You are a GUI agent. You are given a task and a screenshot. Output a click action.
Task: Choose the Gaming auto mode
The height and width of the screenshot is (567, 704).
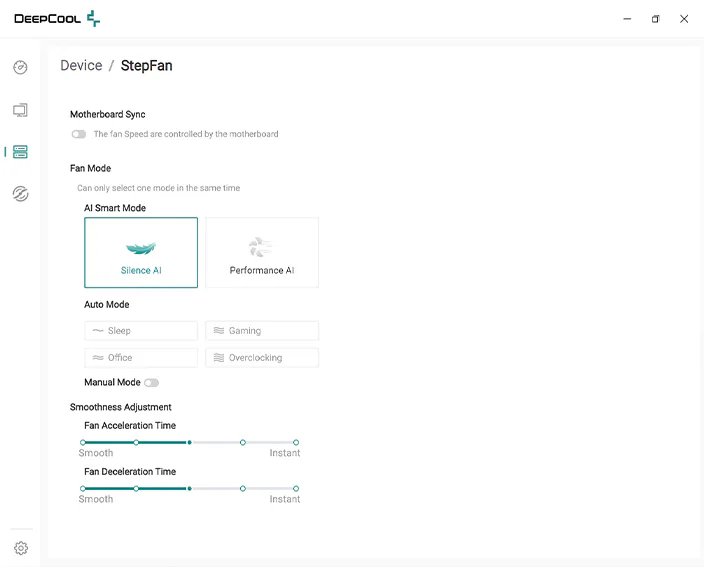(x=262, y=331)
